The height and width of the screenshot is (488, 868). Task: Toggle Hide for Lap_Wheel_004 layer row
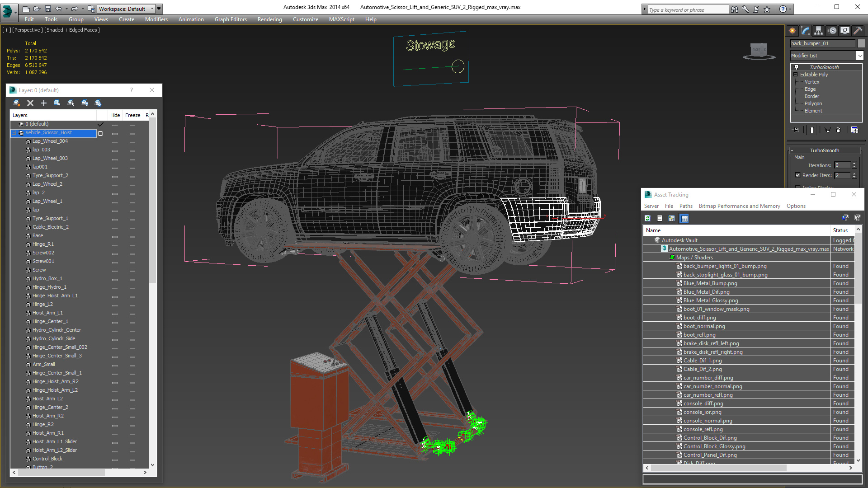[115, 142]
